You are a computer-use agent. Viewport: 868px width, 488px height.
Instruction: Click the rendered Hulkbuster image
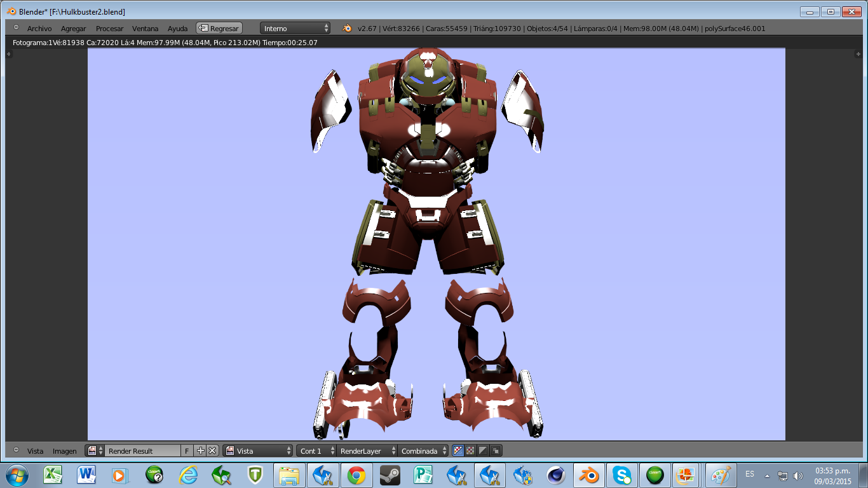pyautogui.click(x=436, y=244)
